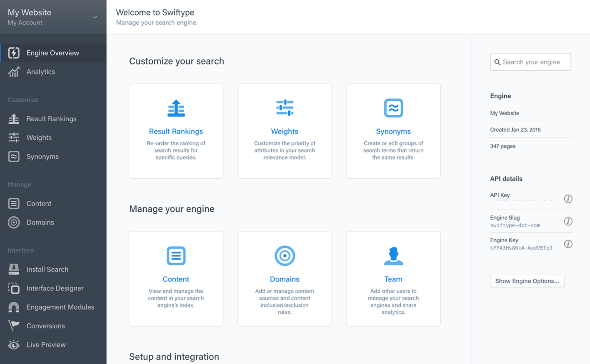Image resolution: width=590 pixels, height=364 pixels.
Task: Click the Weights sliders card icon
Action: tap(285, 108)
